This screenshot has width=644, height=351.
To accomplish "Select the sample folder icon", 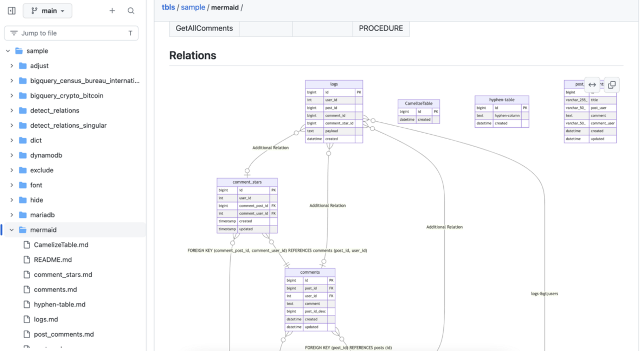I will 19,51.
